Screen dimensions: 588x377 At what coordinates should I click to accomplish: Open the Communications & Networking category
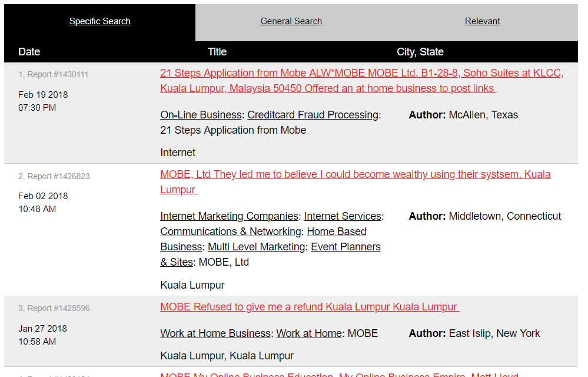click(x=231, y=232)
